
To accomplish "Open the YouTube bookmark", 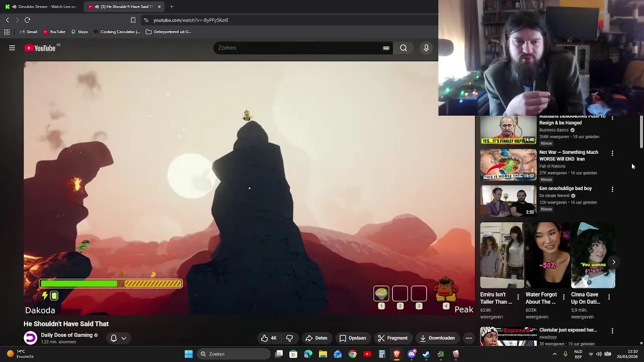I will 54,32.
